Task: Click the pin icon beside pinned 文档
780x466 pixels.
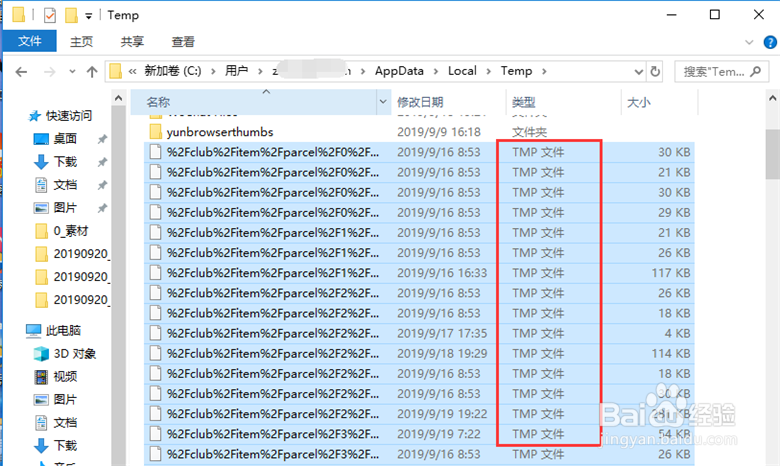Action: tap(102, 186)
